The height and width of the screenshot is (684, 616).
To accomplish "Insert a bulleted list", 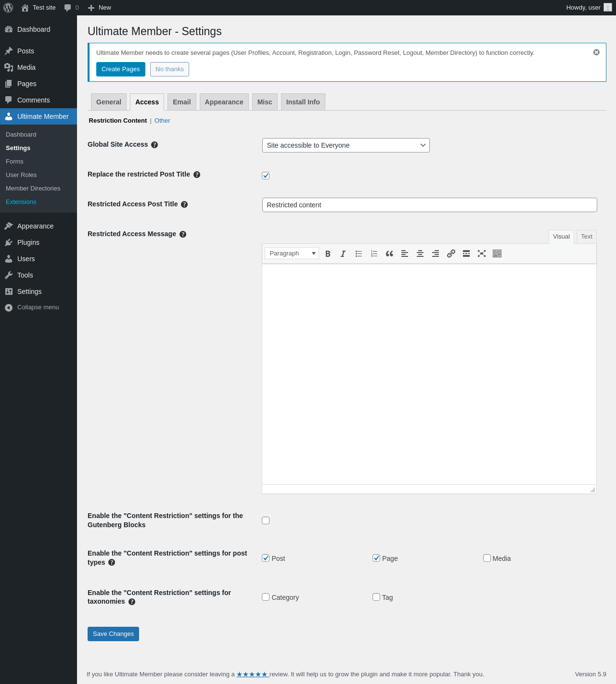I will click(359, 253).
